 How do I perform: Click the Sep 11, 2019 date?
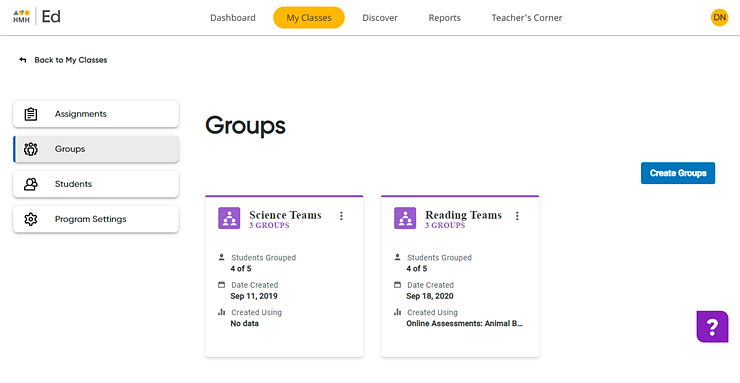(x=254, y=296)
